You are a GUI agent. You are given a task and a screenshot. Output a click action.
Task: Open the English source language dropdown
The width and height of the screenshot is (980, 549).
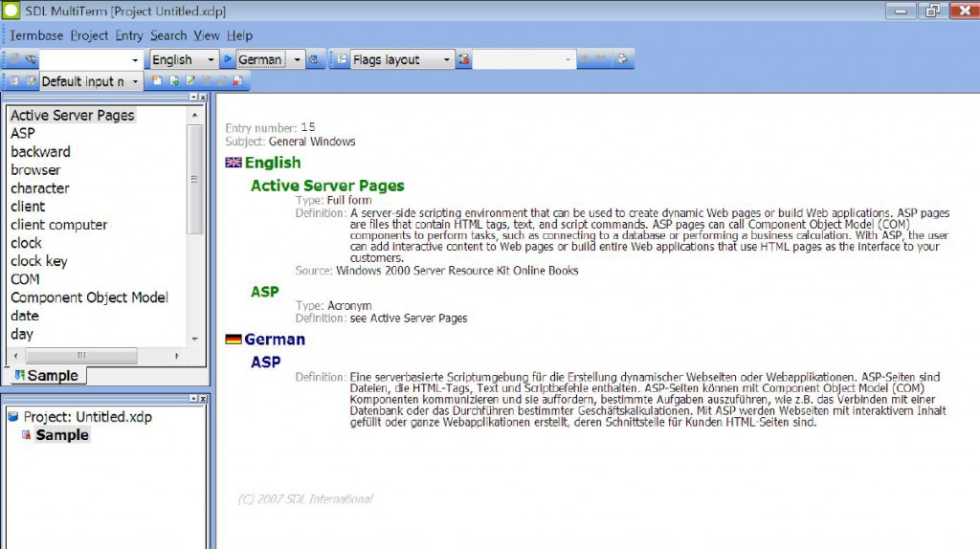point(211,60)
